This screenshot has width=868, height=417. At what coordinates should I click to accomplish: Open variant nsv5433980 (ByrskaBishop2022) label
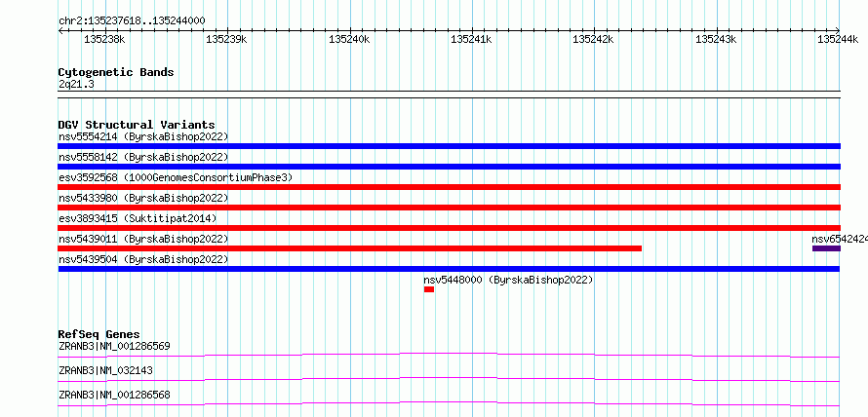(142, 198)
